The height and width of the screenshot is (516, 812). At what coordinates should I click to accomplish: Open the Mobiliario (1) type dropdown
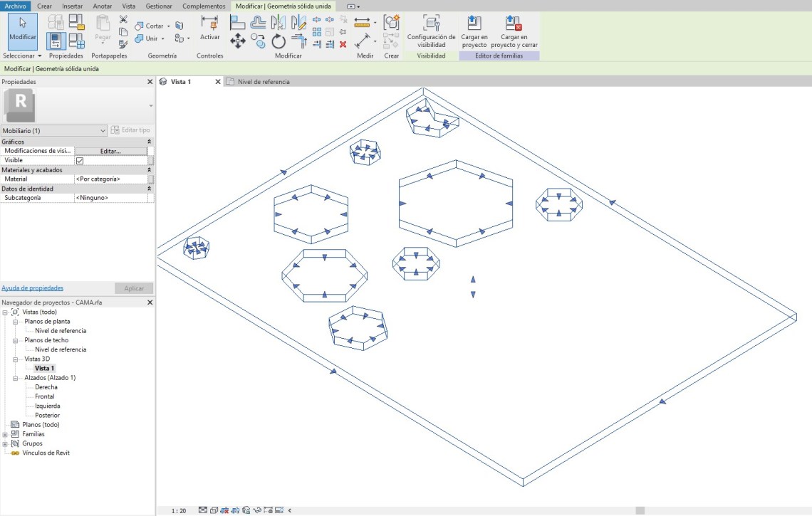point(103,131)
